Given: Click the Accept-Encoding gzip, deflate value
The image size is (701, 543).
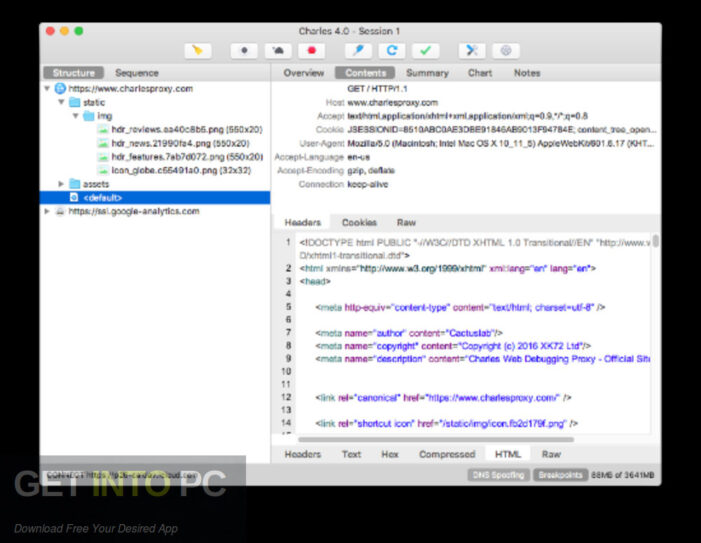Looking at the screenshot, I should [x=371, y=170].
